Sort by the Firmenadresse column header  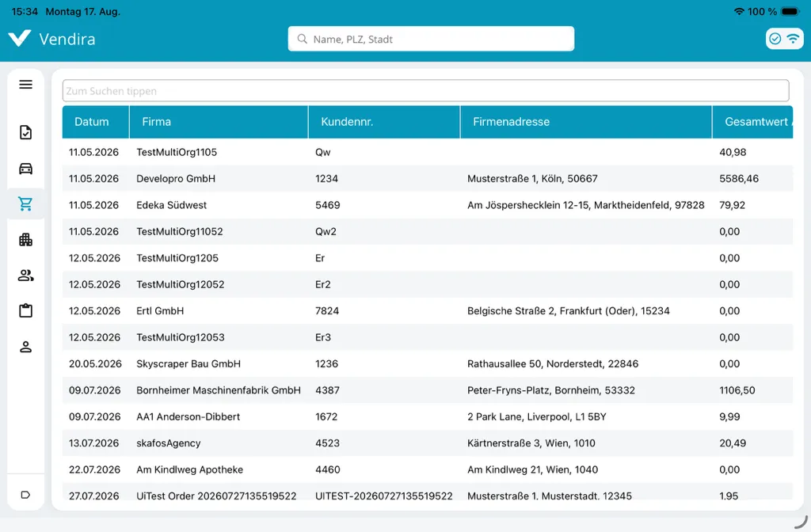tap(586, 122)
